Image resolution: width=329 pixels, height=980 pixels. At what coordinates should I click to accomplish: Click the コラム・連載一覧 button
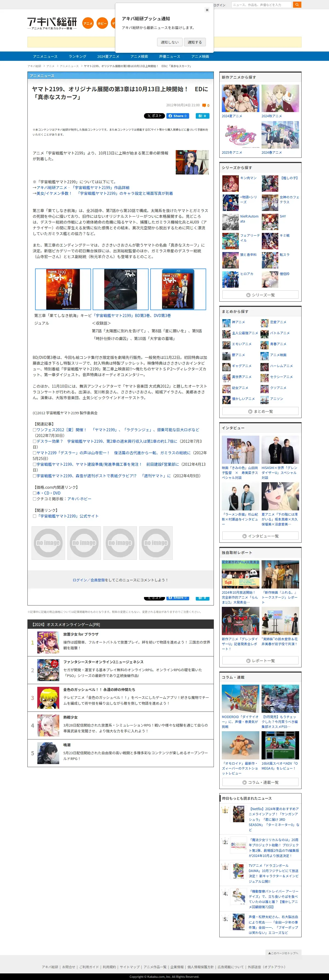click(x=260, y=782)
